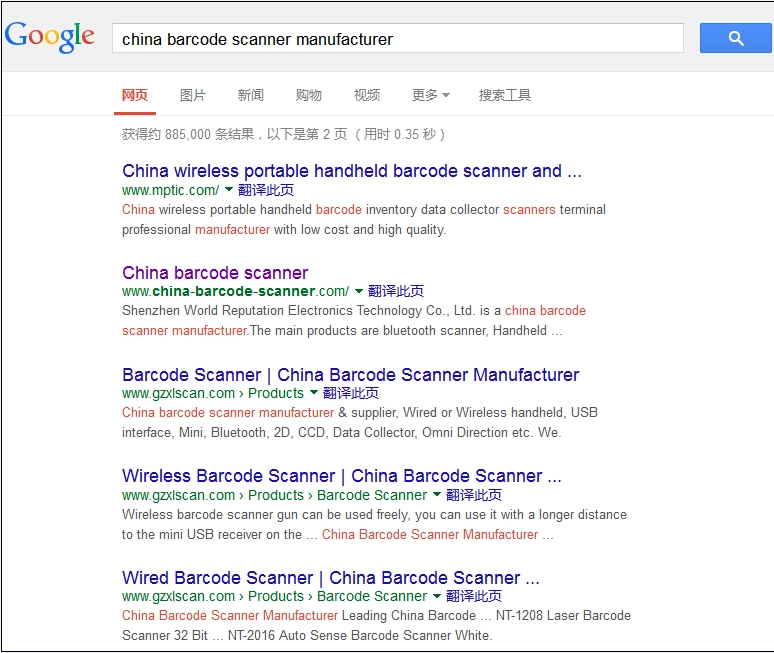Open 搜索工具 search tools
This screenshot has height=653, width=774.
click(x=504, y=95)
